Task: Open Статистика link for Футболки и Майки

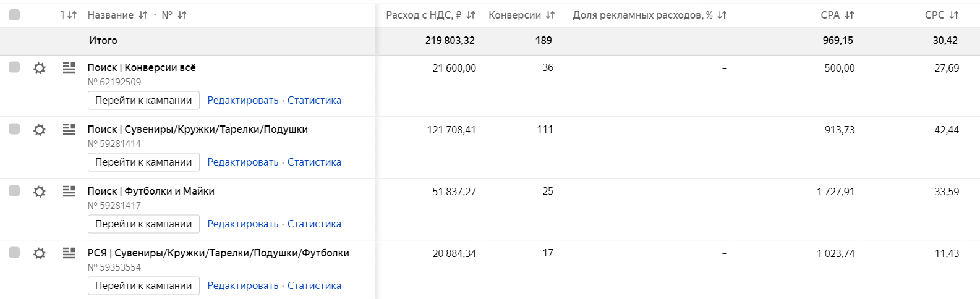Action: tap(314, 224)
